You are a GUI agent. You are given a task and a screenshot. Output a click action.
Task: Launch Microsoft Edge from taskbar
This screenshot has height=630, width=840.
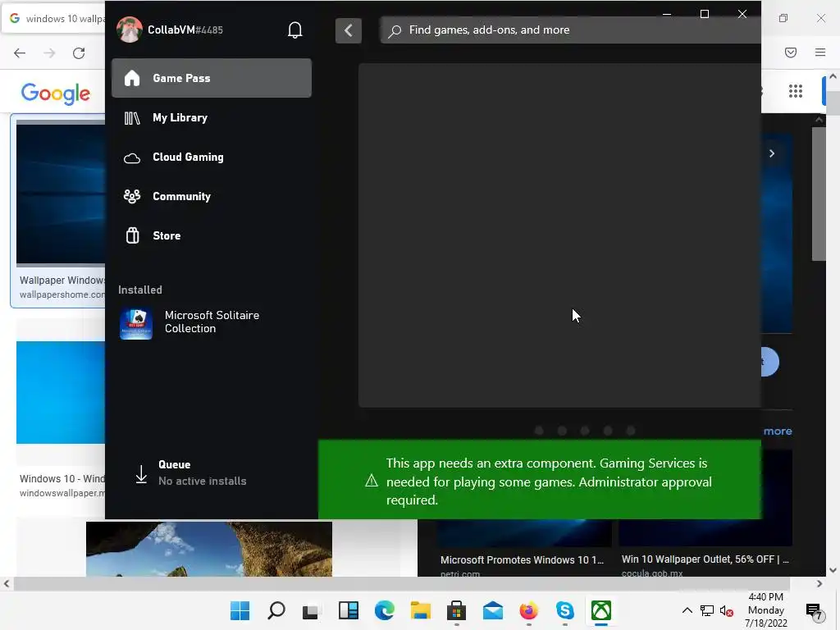point(384,610)
